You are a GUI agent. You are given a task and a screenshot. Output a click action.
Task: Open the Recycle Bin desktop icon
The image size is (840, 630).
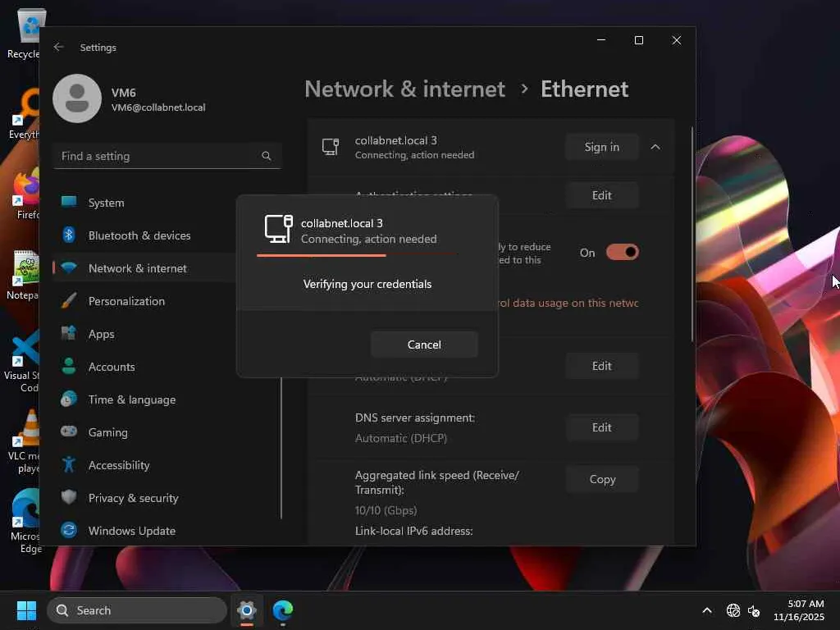click(x=25, y=33)
